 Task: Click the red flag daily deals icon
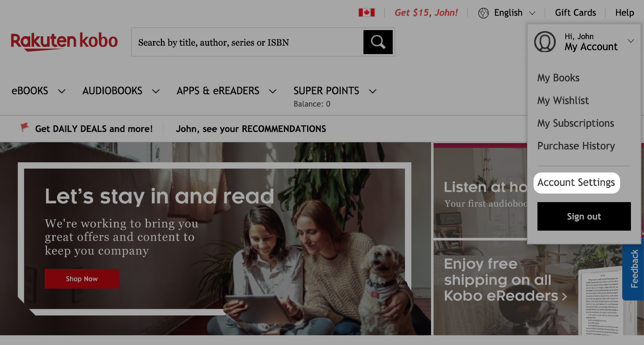click(24, 128)
